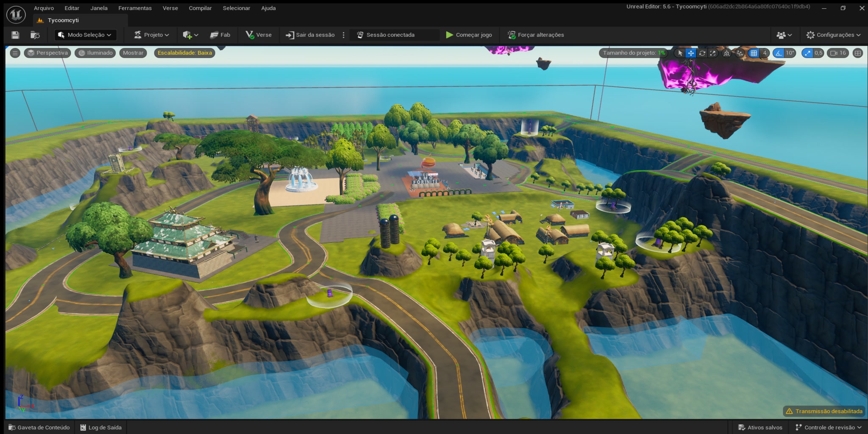Viewport: 868px width, 434px height.
Task: Open the Iluminado view mode dropdown
Action: point(95,53)
